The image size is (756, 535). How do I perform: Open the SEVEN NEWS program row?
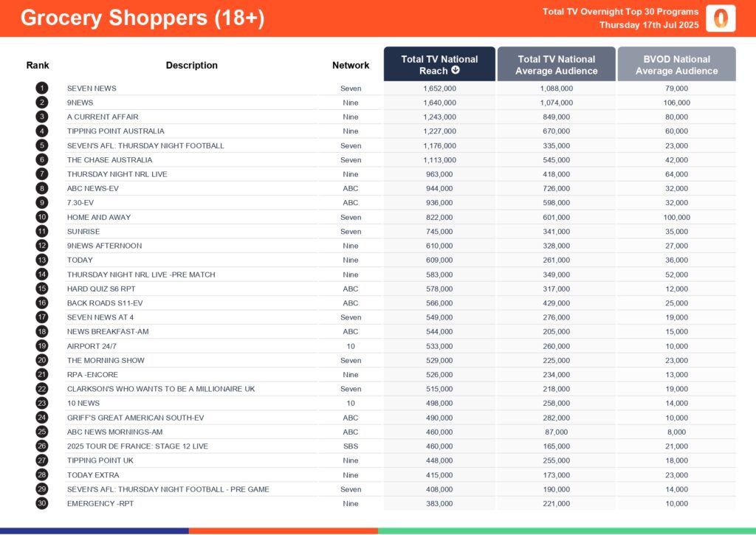tap(92, 89)
